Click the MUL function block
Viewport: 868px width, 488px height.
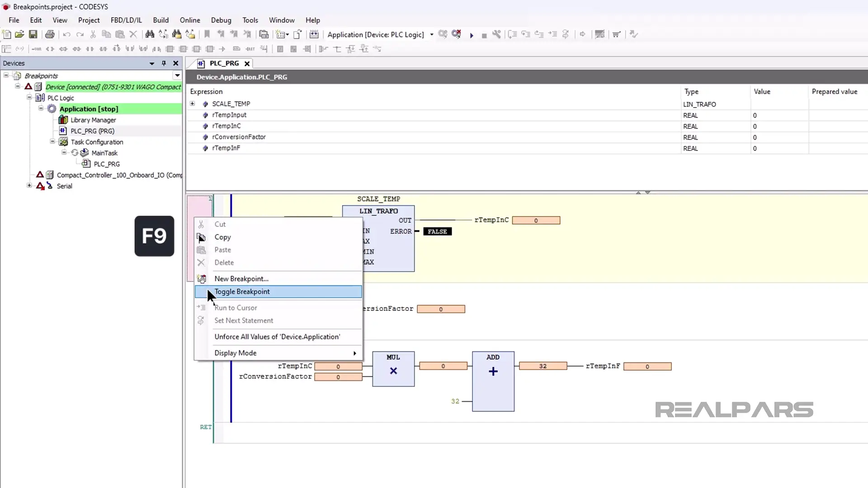[393, 369]
